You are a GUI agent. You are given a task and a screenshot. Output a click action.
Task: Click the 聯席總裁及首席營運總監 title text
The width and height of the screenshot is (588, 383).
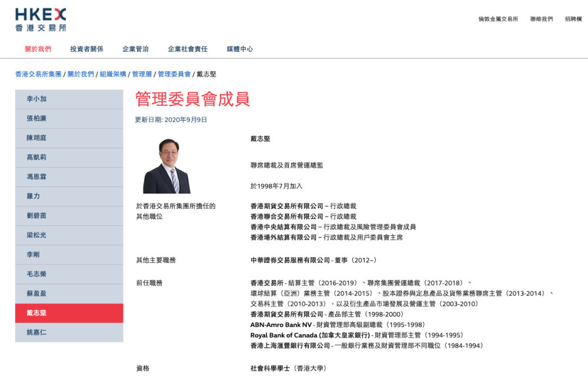click(287, 165)
